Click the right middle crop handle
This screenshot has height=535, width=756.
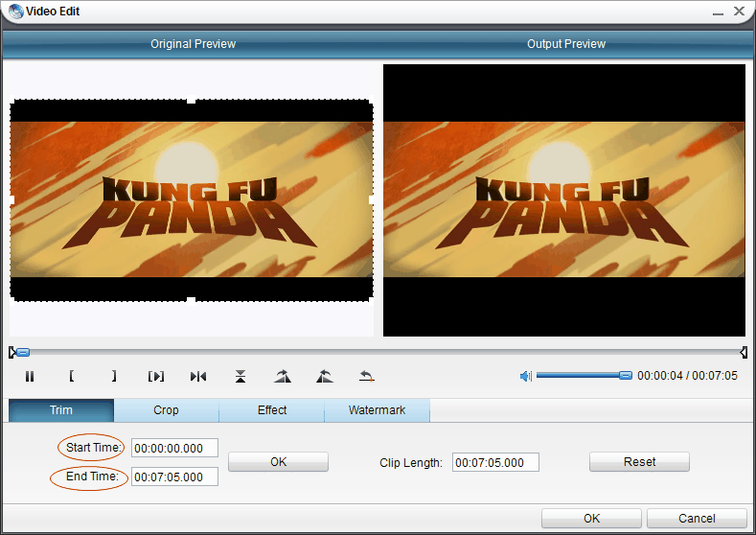pyautogui.click(x=372, y=199)
